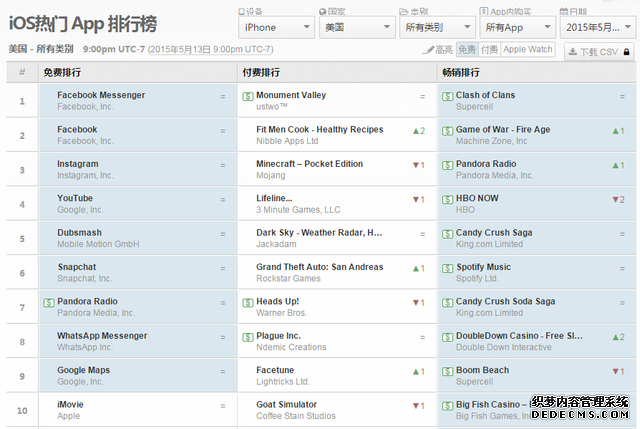This screenshot has height=429, width=640.
Task: Open publisher Mojang link
Action: [271, 176]
